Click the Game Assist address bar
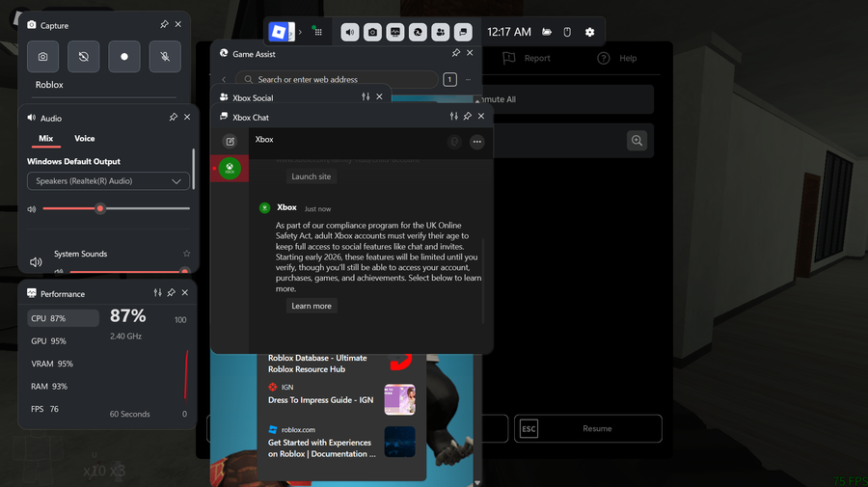 click(x=338, y=80)
